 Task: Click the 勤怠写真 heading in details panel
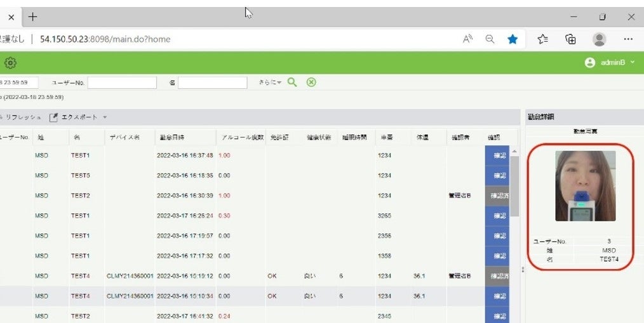(x=586, y=131)
